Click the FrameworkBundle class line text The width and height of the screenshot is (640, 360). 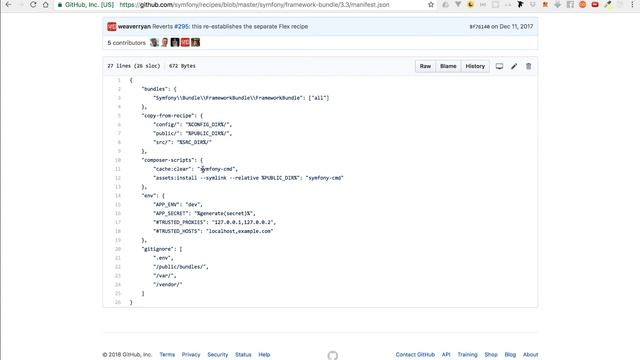click(x=241, y=98)
